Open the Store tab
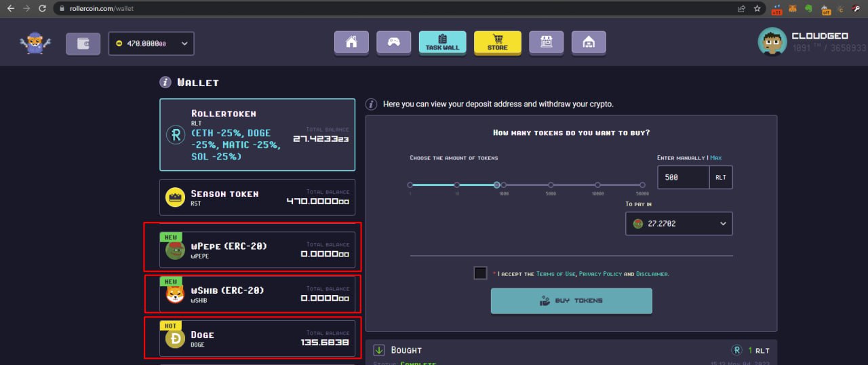The width and height of the screenshot is (868, 365). (x=497, y=42)
